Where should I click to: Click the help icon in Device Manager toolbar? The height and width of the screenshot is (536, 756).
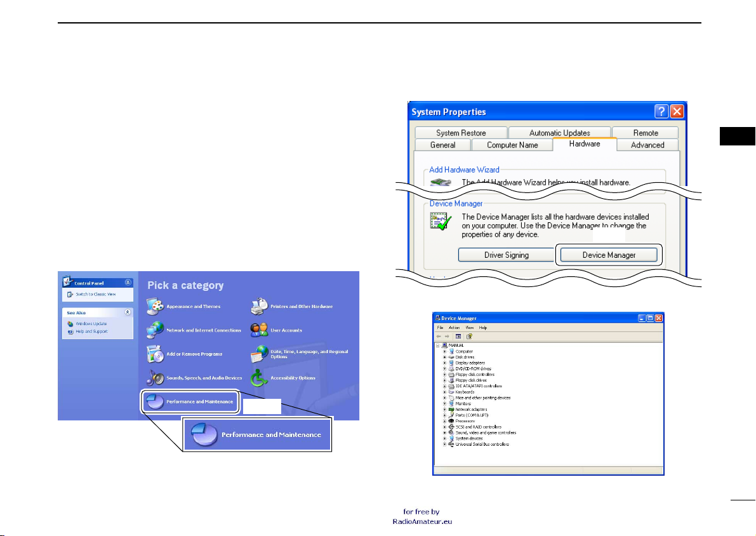point(469,336)
